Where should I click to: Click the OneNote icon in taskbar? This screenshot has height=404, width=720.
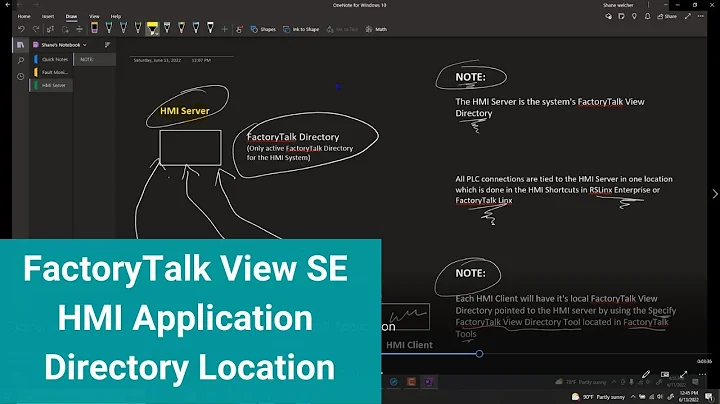tap(429, 382)
